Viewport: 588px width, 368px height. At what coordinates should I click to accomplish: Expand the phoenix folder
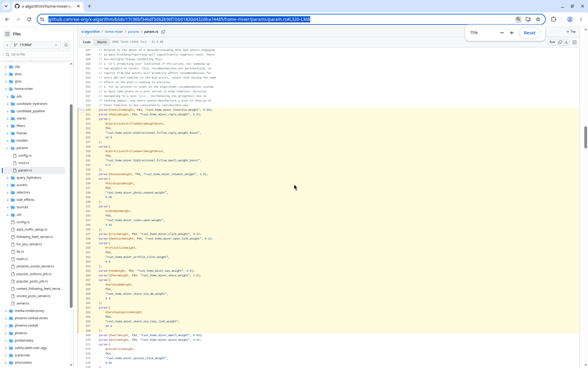pyautogui.click(x=6, y=333)
